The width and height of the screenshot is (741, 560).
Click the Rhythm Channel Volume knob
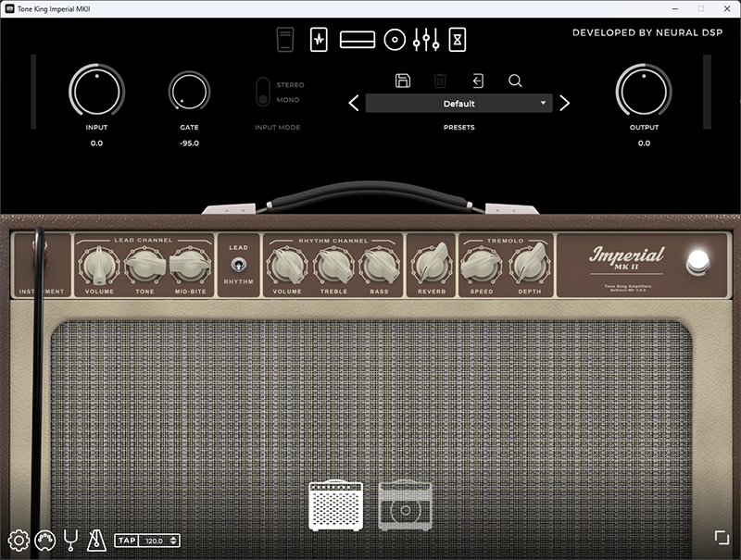coord(287,266)
